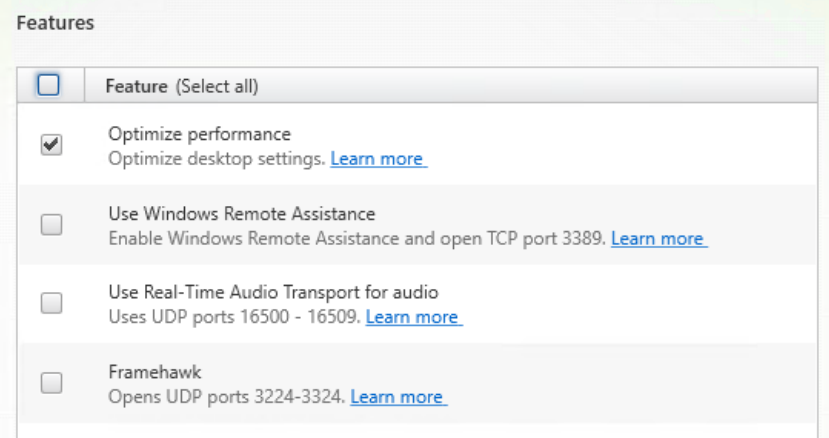Check the Real-Time Audio Transport checkbox
The image size is (829, 438).
pos(50,303)
